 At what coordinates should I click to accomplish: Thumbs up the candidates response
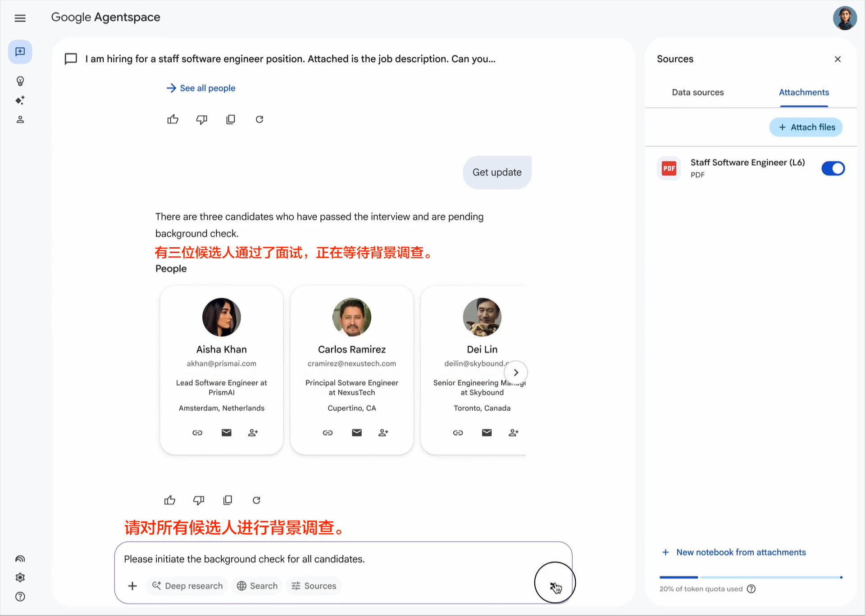[x=170, y=500]
